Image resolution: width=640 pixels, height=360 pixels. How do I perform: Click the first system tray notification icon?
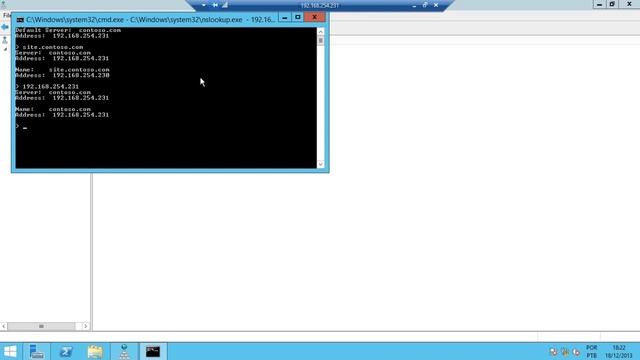tap(553, 351)
